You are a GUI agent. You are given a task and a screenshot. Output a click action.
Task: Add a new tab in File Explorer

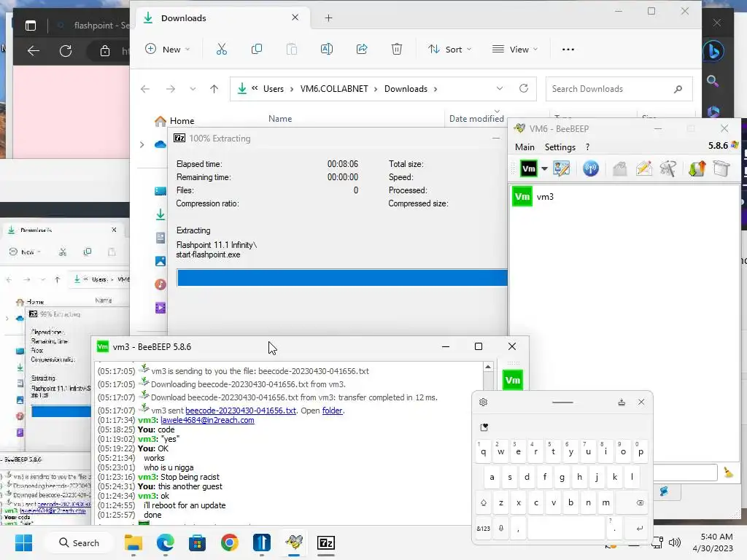(328, 18)
